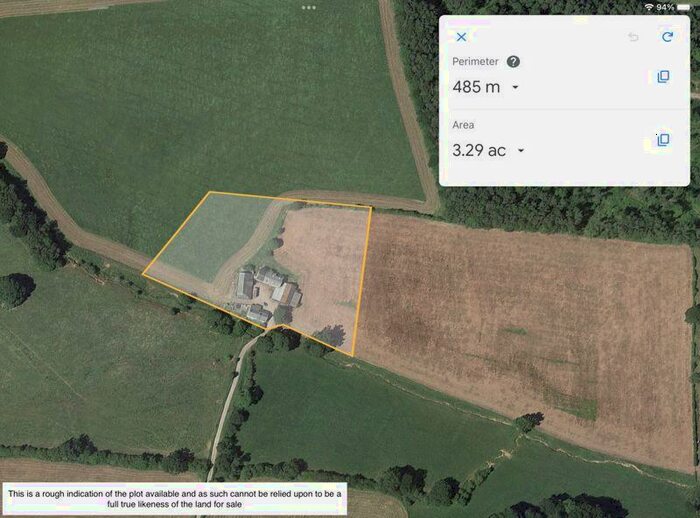700x518 pixels.
Task: Tap the rough indication disclaimer text box
Action: click(175, 499)
